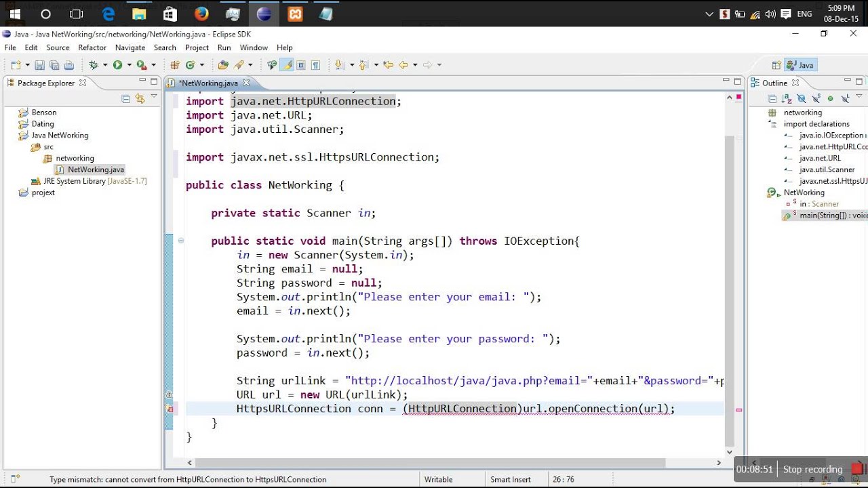868x488 pixels.
Task: Open the Package Explorer view menu triangle
Action: click(x=154, y=96)
